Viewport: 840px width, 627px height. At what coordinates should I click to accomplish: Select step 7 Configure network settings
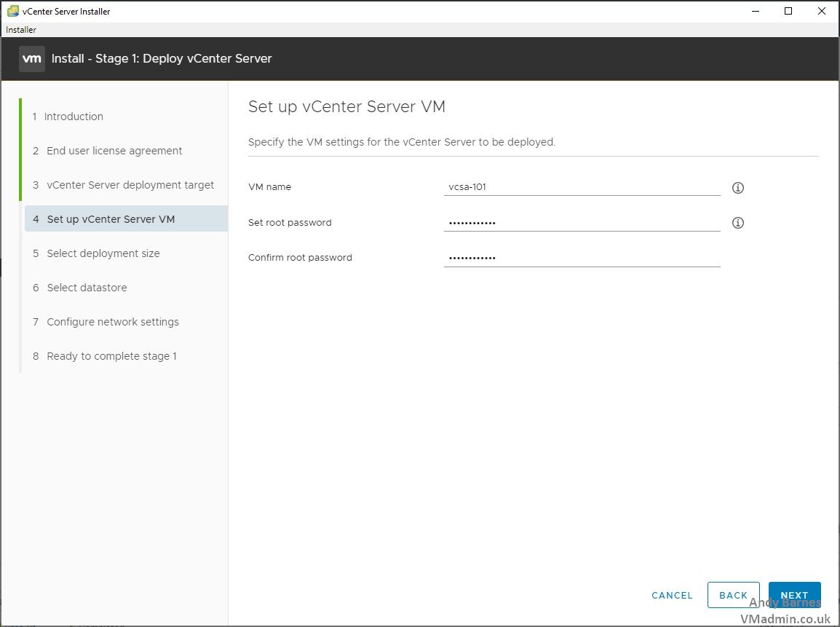click(106, 322)
